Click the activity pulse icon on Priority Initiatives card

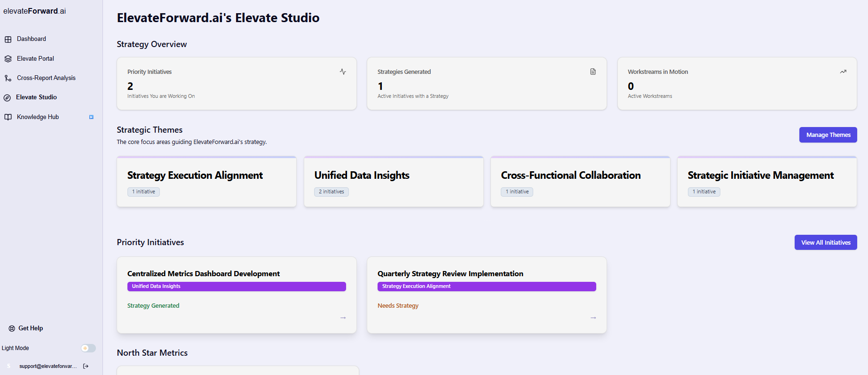[343, 72]
